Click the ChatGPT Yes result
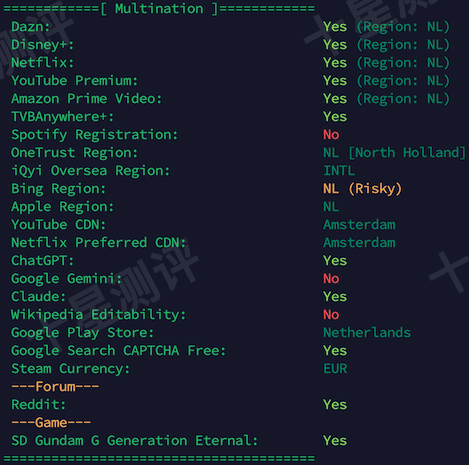The width and height of the screenshot is (469, 465). click(x=335, y=260)
